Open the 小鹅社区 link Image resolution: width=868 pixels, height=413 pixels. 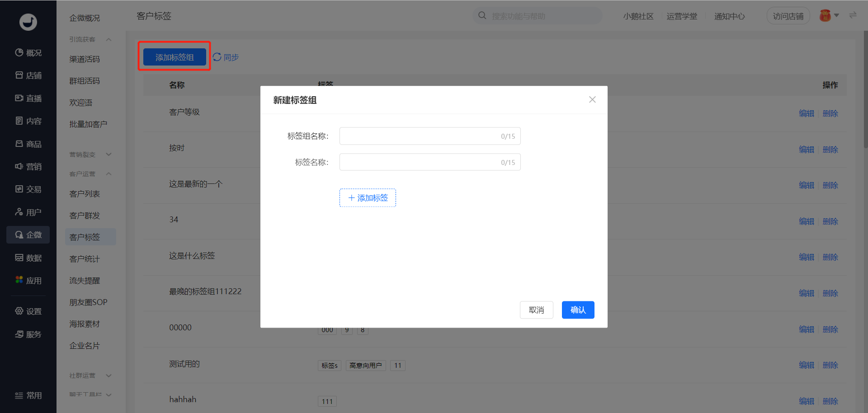tap(638, 16)
